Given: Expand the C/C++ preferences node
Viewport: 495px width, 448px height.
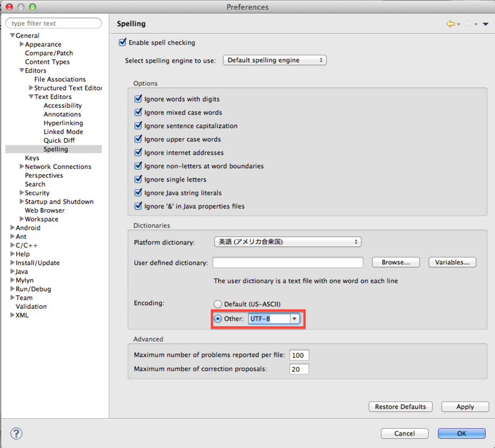Looking at the screenshot, I should point(12,245).
